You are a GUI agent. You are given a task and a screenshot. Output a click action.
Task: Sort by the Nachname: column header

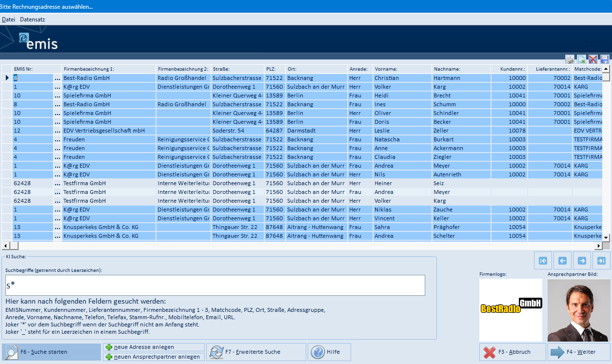(461, 69)
